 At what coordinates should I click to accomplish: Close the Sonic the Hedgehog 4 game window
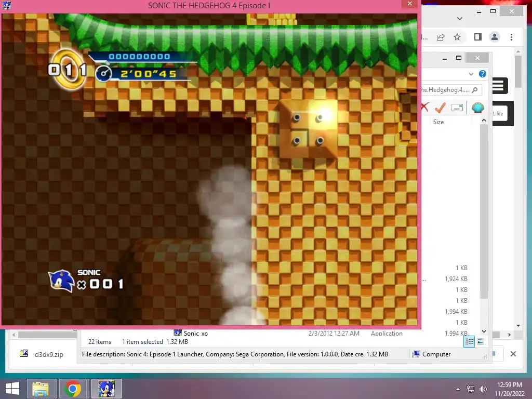410,4
